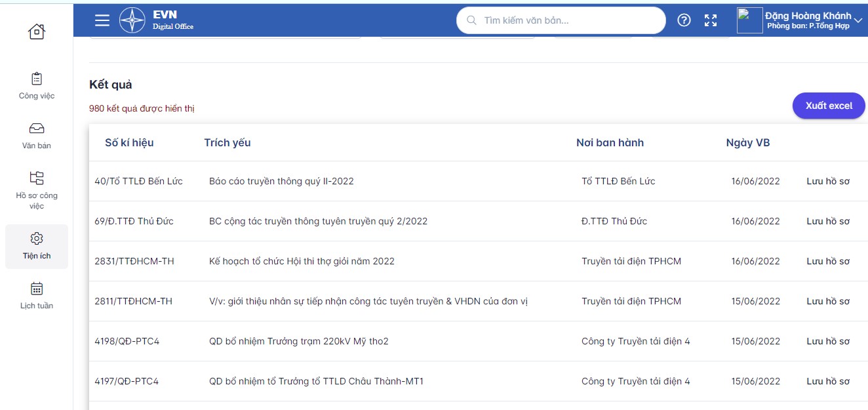Click Lưu hồ sơ for 40/Tổ TTLĐ Bến Lức
Viewport: 868px width, 410px height.
click(827, 181)
